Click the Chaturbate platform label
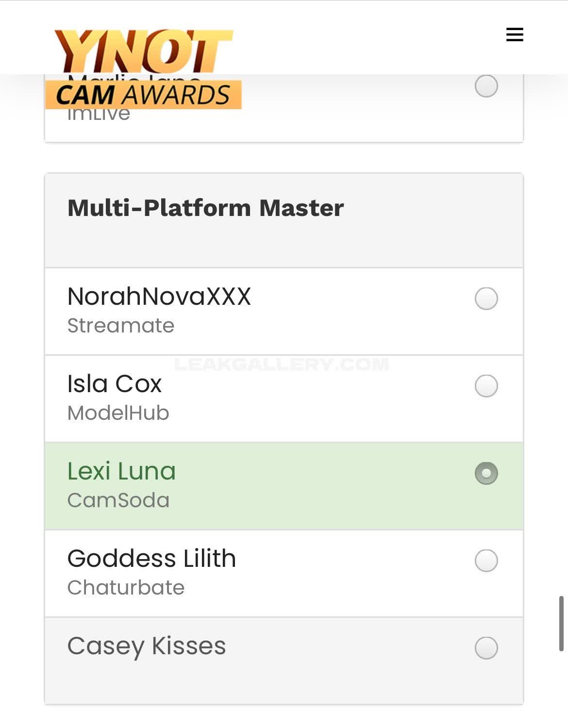Screen dimensions: 568x728 pos(126,588)
